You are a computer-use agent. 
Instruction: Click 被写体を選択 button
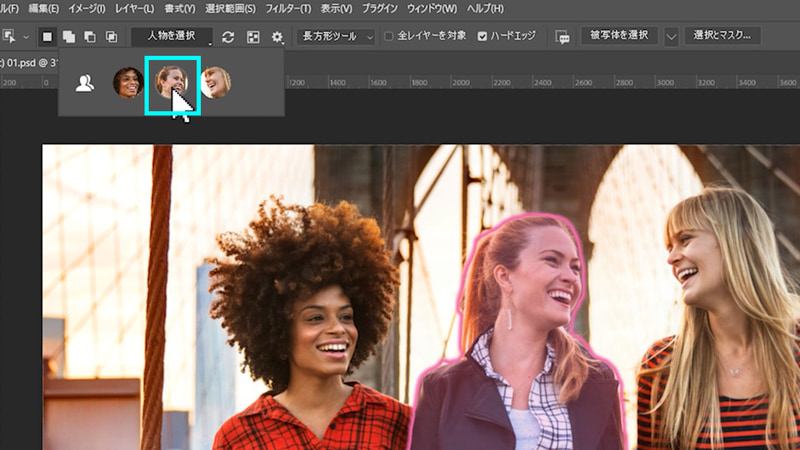(619, 36)
